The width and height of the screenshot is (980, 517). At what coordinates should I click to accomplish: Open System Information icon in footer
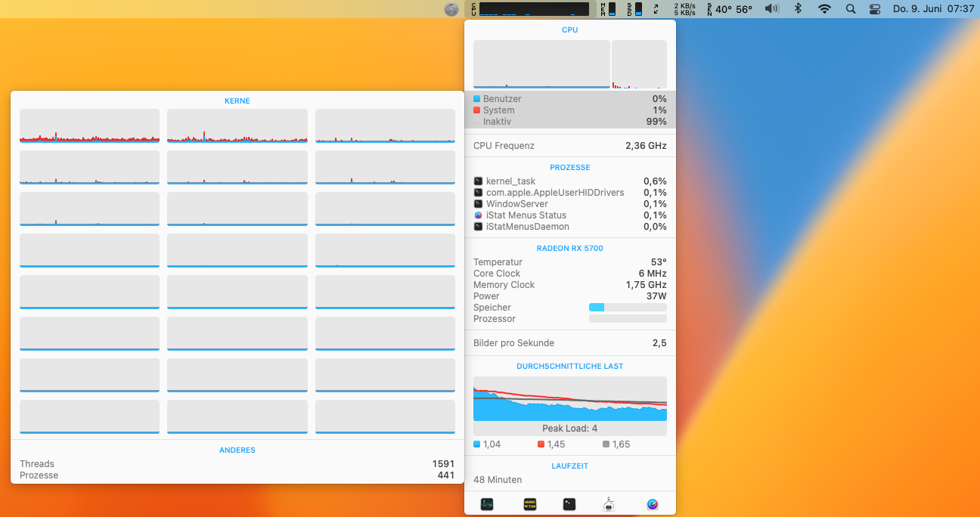click(x=609, y=504)
